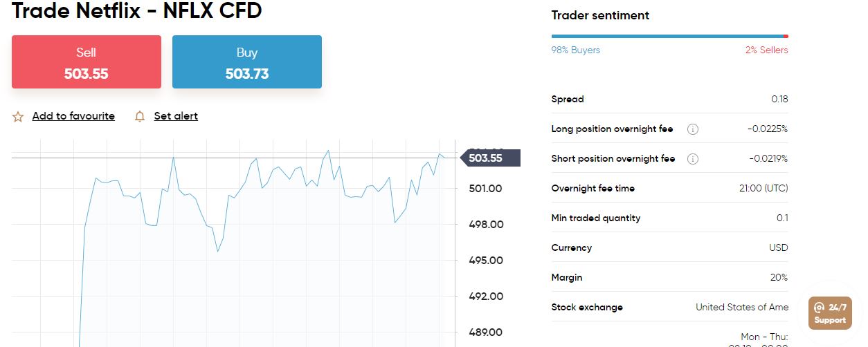Image resolution: width=868 pixels, height=347 pixels.
Task: Select the Add to favourite link
Action: coord(73,116)
